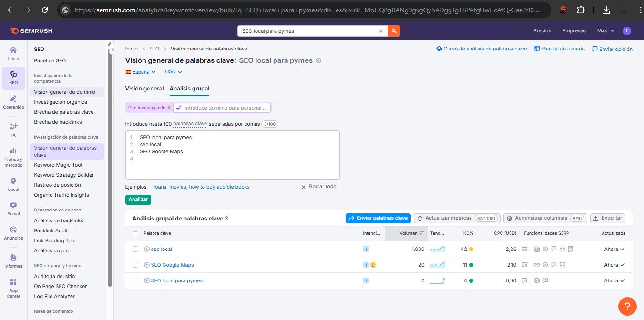Select the 'SEO Google Maps' row checkbox
The image size is (644, 320).
(x=135, y=265)
